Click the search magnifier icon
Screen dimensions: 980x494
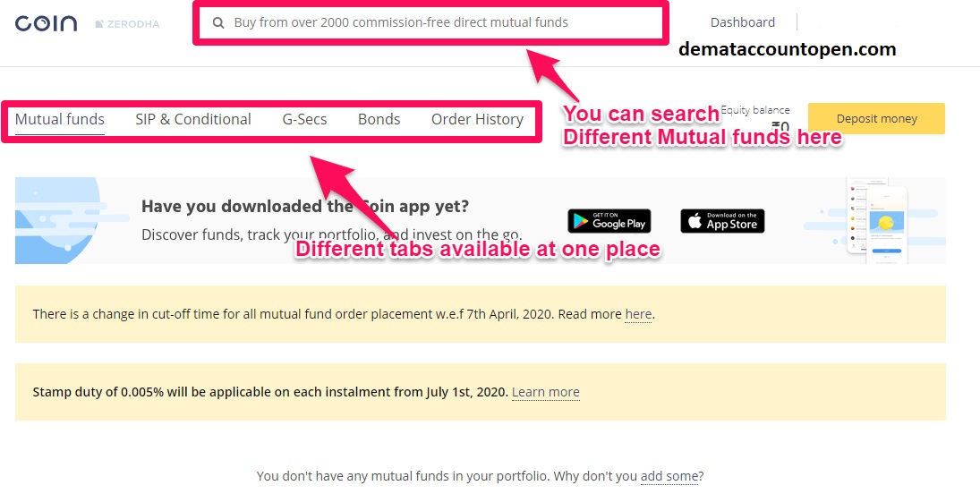[x=218, y=23]
